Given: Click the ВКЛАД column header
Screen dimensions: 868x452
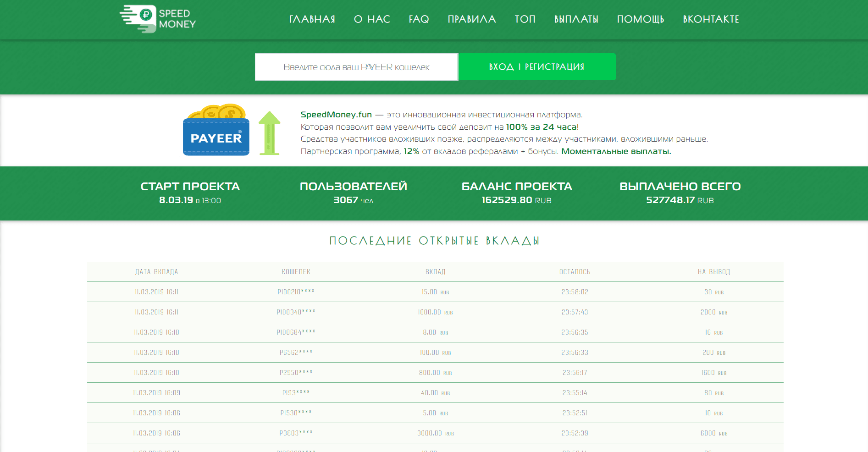Looking at the screenshot, I should 436,272.
